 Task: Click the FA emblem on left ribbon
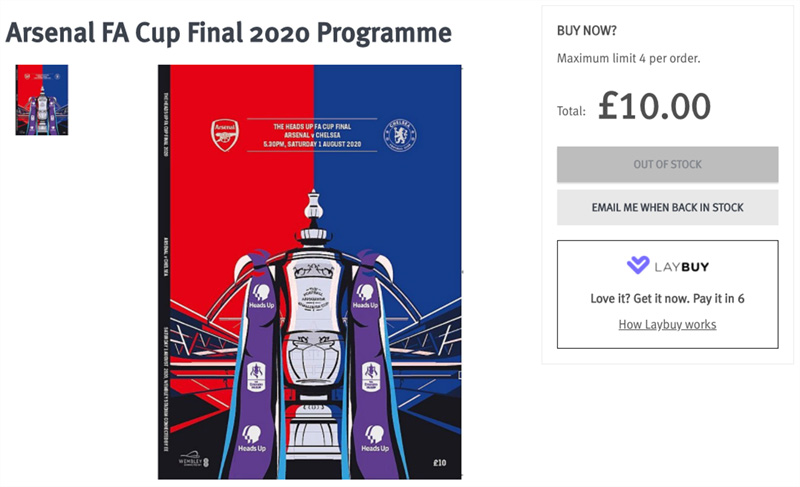point(256,376)
